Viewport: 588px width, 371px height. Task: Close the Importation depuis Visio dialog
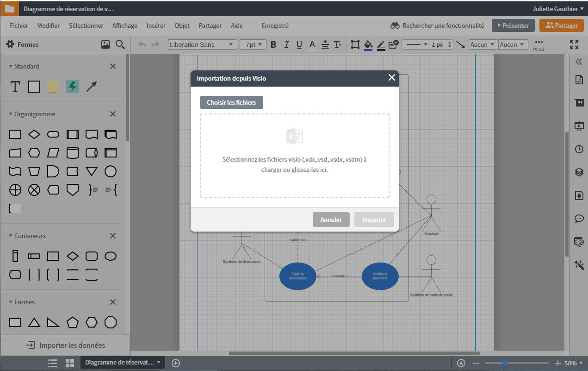pos(392,78)
